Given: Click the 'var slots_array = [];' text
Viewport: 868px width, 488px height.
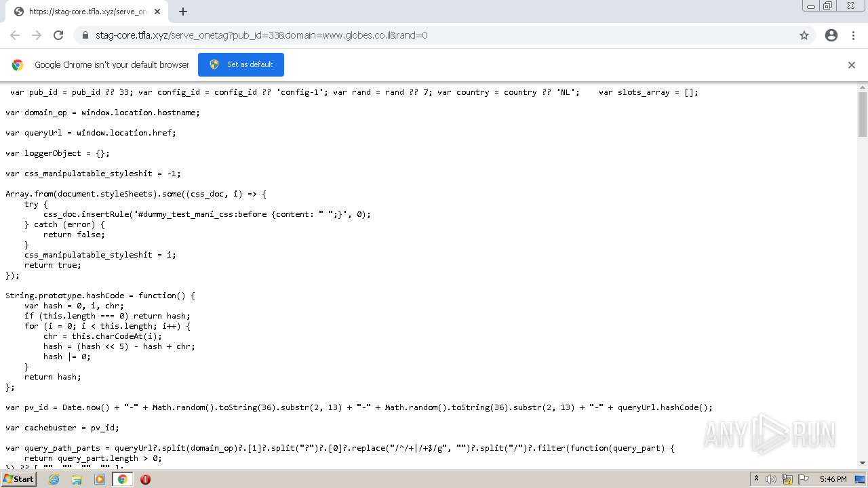Looking at the screenshot, I should [648, 92].
